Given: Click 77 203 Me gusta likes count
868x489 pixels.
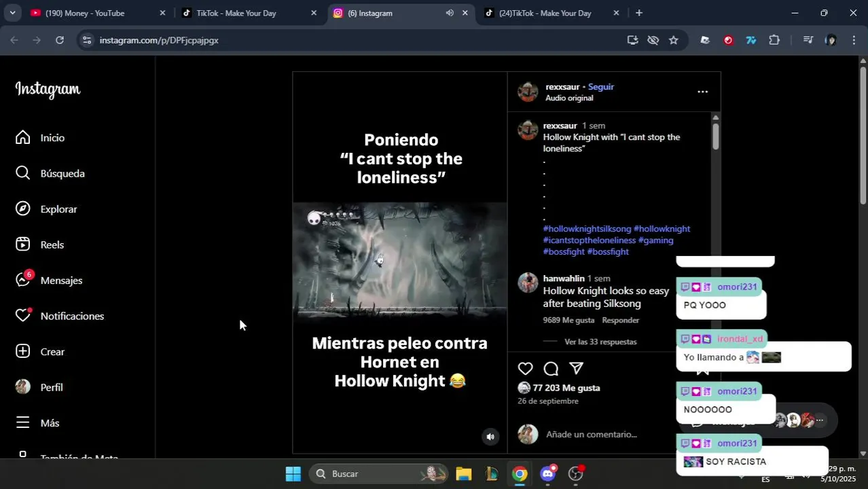Looking at the screenshot, I should coord(566,388).
